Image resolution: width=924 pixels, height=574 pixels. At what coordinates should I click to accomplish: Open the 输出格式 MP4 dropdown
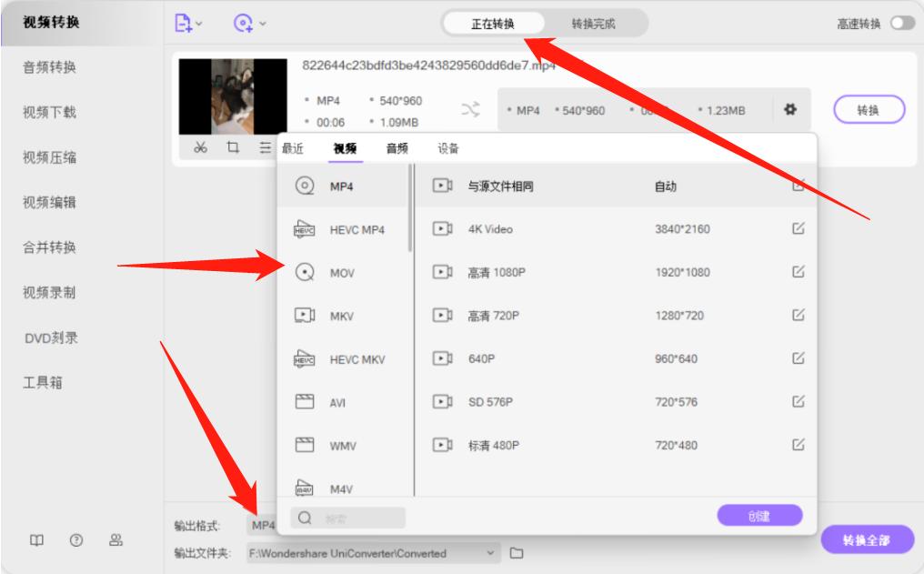point(261,525)
